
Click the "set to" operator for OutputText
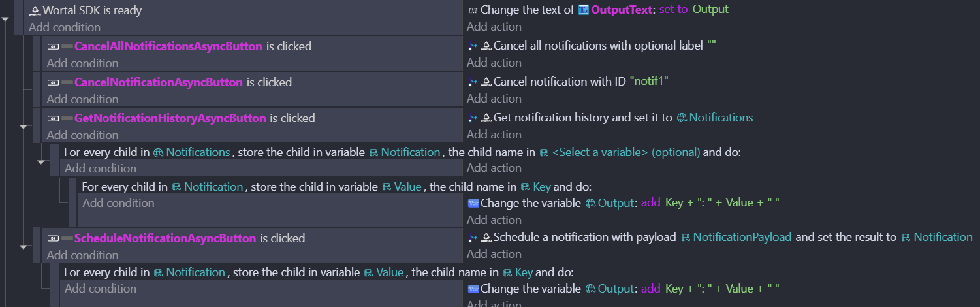click(673, 10)
